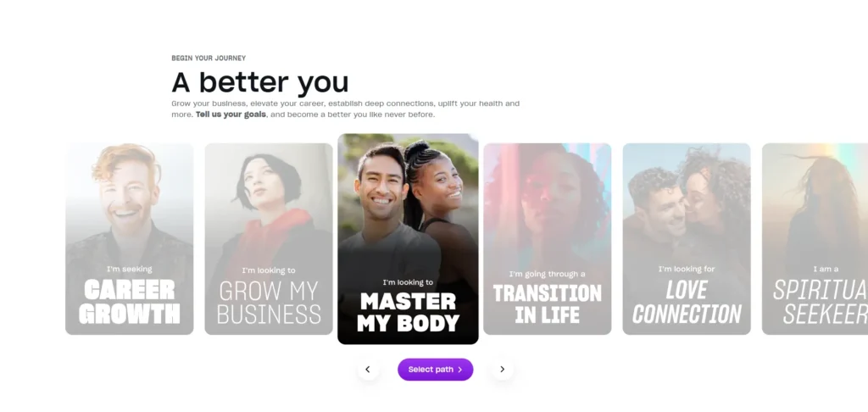
Task: Click the 'Begin your journey' label
Action: [209, 58]
